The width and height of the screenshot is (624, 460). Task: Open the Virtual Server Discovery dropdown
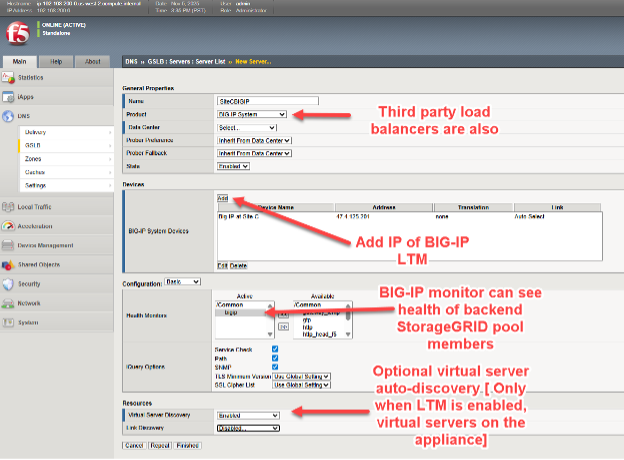[x=248, y=415]
